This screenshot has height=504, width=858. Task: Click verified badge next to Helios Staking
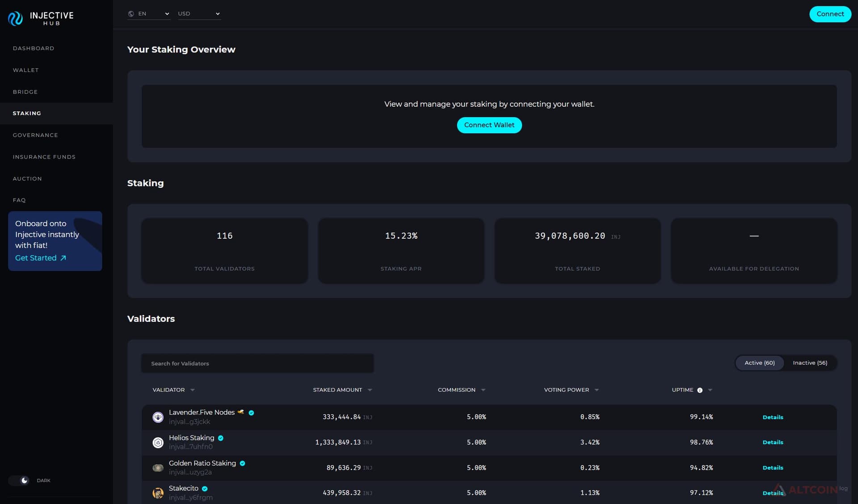(x=220, y=438)
